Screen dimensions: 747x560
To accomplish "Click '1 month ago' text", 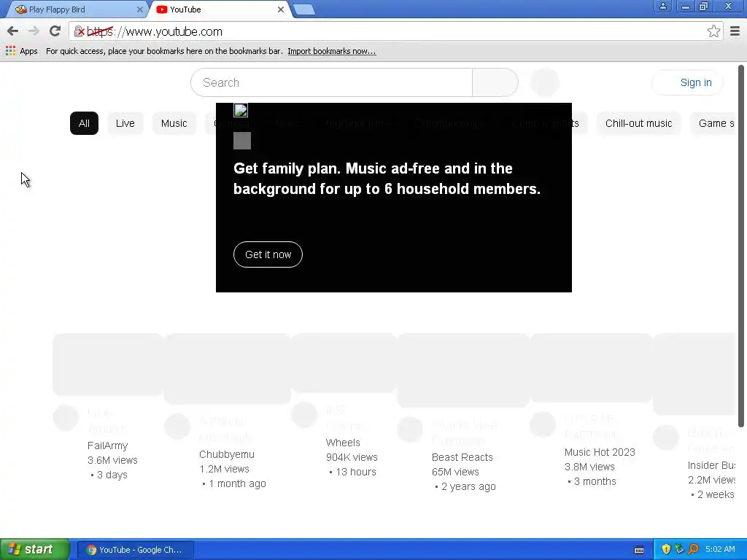I will pyautogui.click(x=237, y=483).
